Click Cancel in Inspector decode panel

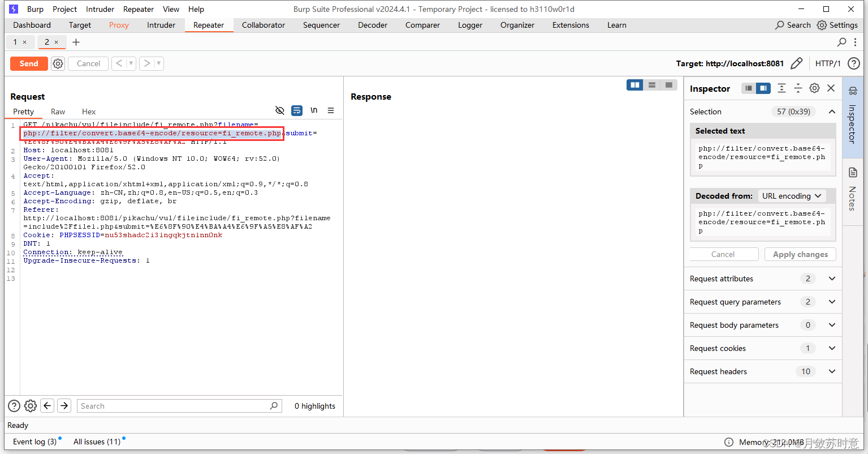[x=723, y=254]
